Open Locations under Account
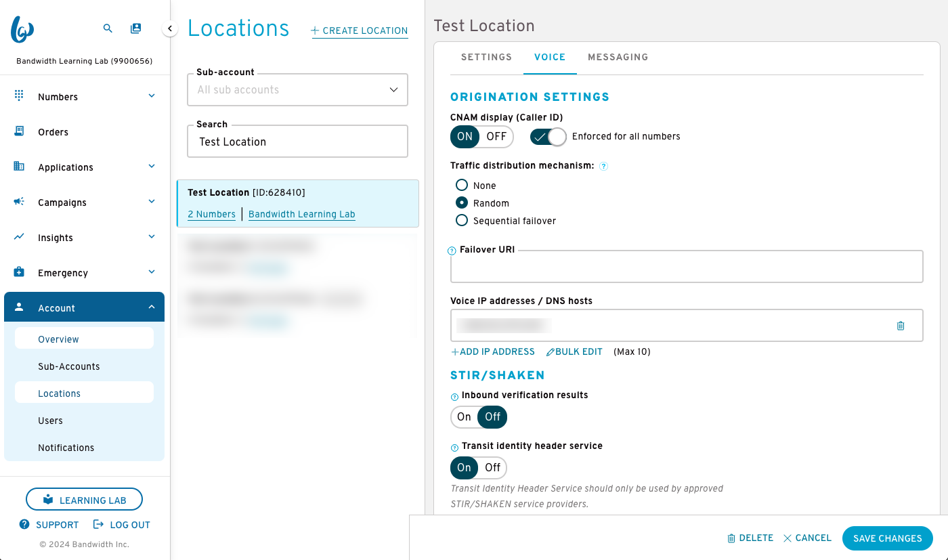 point(84,393)
